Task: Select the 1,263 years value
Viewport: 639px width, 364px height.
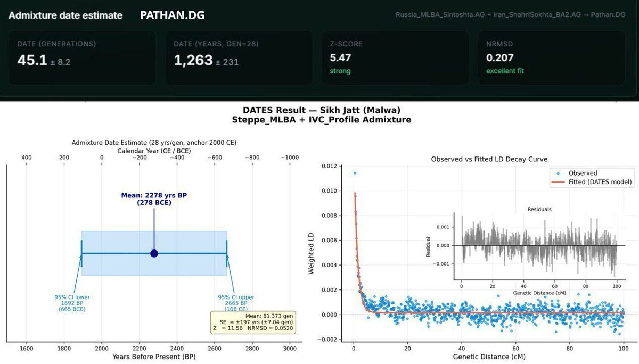Action: (193, 61)
